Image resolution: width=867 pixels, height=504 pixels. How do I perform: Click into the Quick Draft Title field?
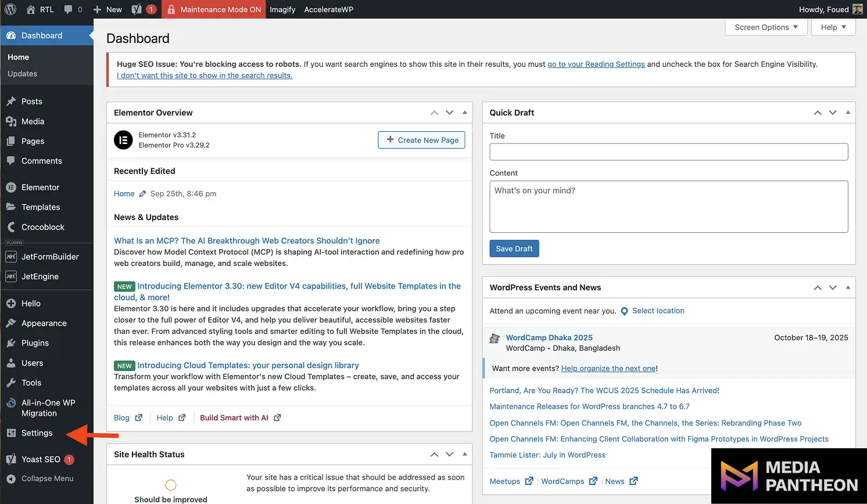pos(669,152)
